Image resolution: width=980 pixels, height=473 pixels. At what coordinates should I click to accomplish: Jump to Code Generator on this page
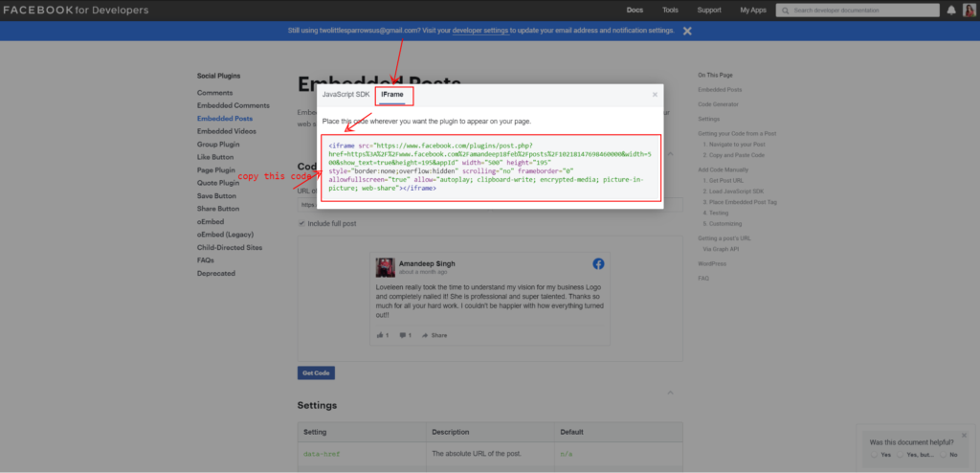pyautogui.click(x=718, y=104)
